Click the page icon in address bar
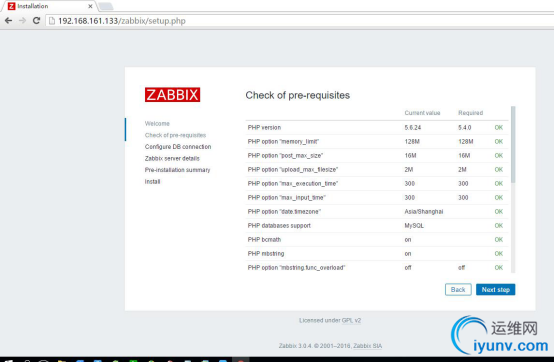Screen dimensions: 554x362 (x=52, y=21)
